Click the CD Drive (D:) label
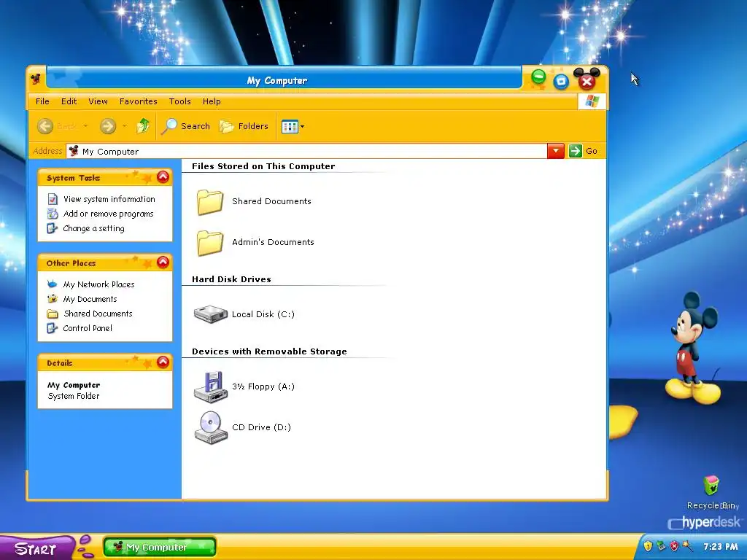Screen dimensions: 747x560 tap(261, 427)
